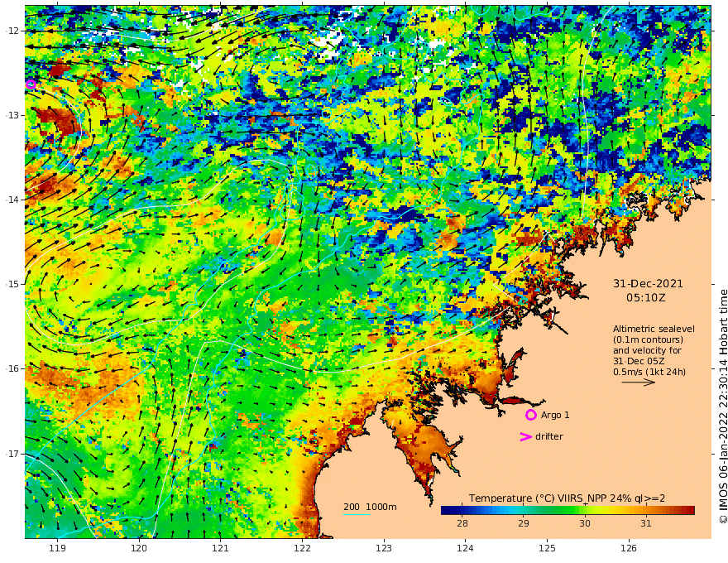This screenshot has height=563, width=728.
Task: Click the Argo float marker near 12.7S
Action: [31, 84]
